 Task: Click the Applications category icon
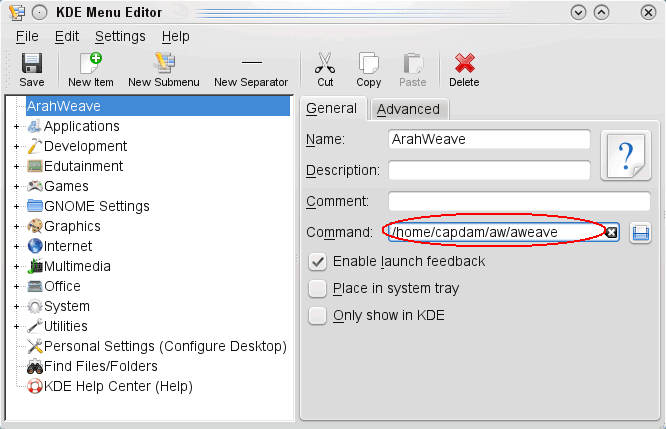point(34,126)
